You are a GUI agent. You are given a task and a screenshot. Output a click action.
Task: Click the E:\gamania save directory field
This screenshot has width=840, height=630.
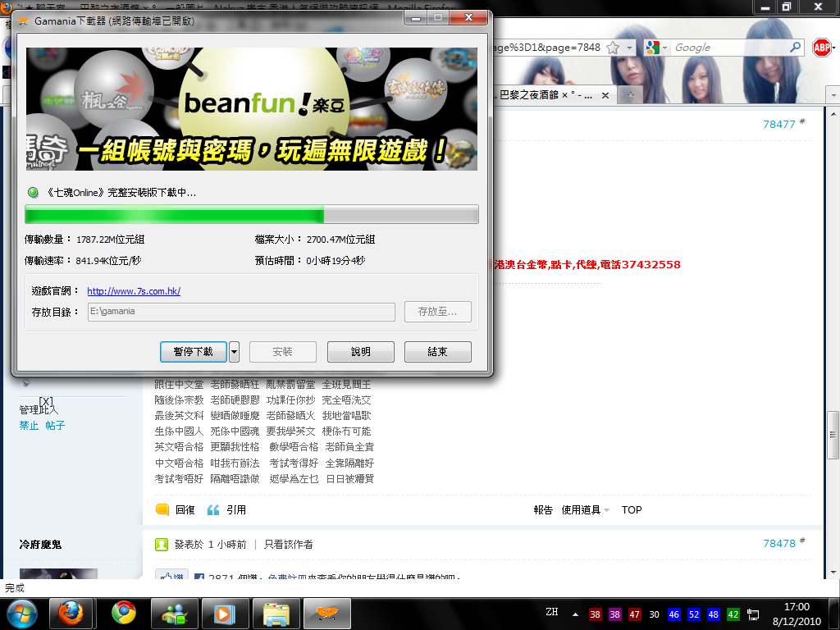241,312
